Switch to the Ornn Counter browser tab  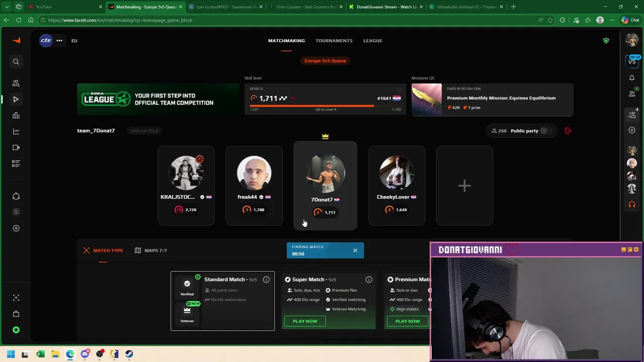tap(304, 7)
